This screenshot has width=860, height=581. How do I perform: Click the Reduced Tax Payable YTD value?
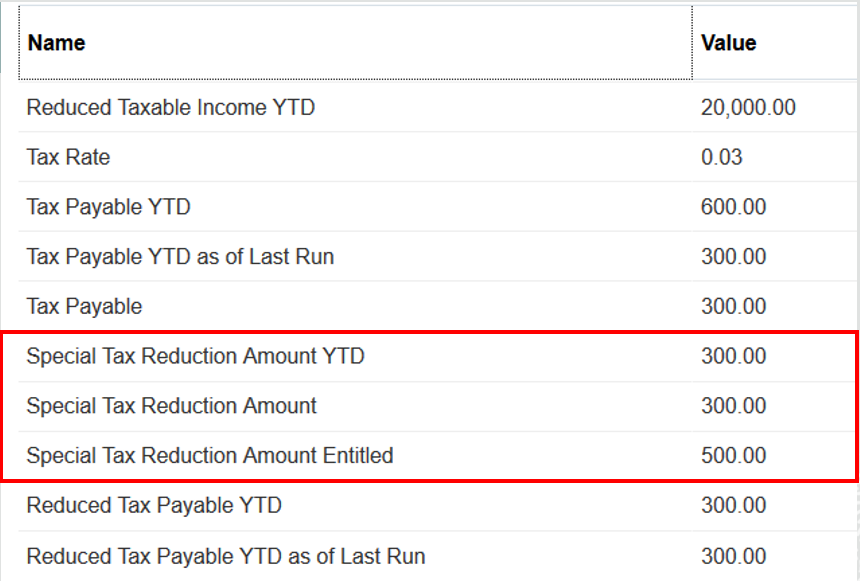pyautogui.click(x=733, y=505)
